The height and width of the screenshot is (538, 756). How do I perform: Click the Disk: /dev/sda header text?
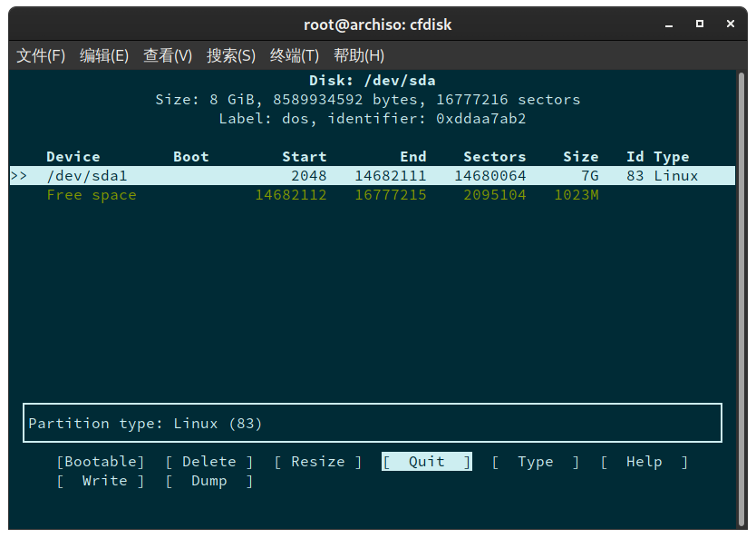[x=378, y=80]
